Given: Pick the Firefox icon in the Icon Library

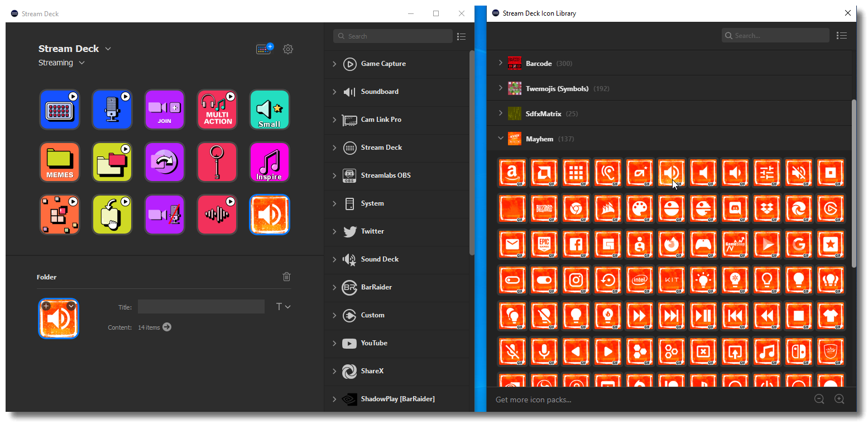Looking at the screenshot, I should (671, 245).
